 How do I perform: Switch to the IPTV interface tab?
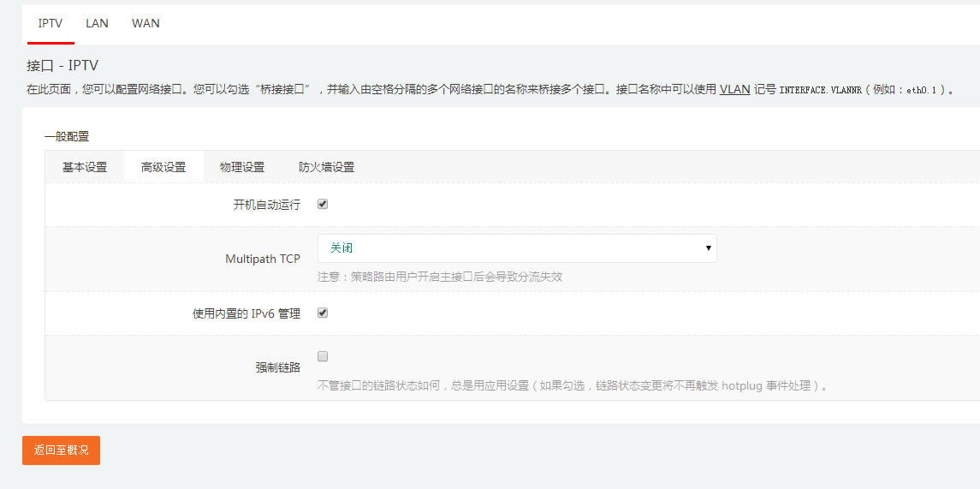(50, 23)
